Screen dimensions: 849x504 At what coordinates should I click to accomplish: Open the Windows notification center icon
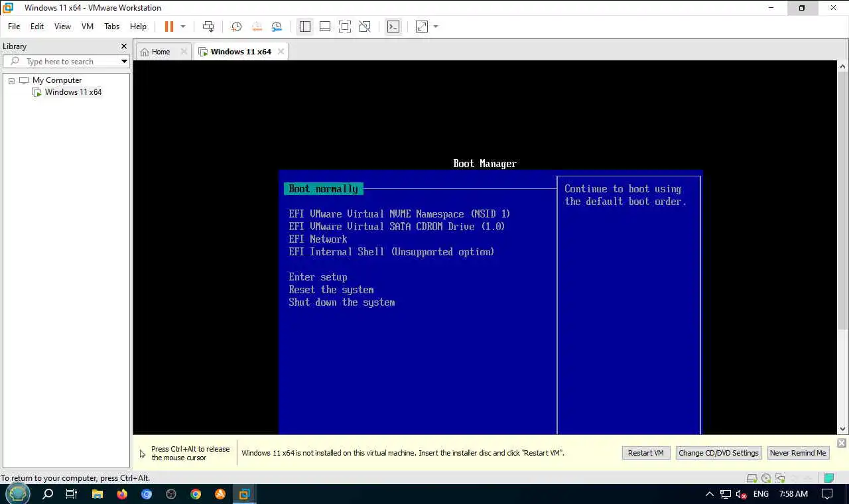tap(827, 494)
